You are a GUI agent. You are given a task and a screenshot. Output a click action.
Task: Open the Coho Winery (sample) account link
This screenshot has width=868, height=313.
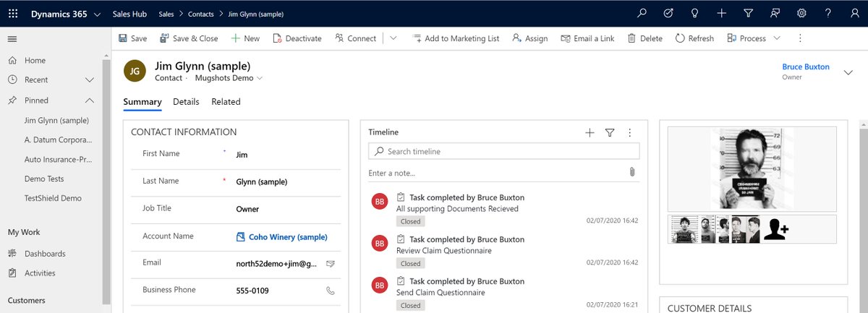(288, 237)
